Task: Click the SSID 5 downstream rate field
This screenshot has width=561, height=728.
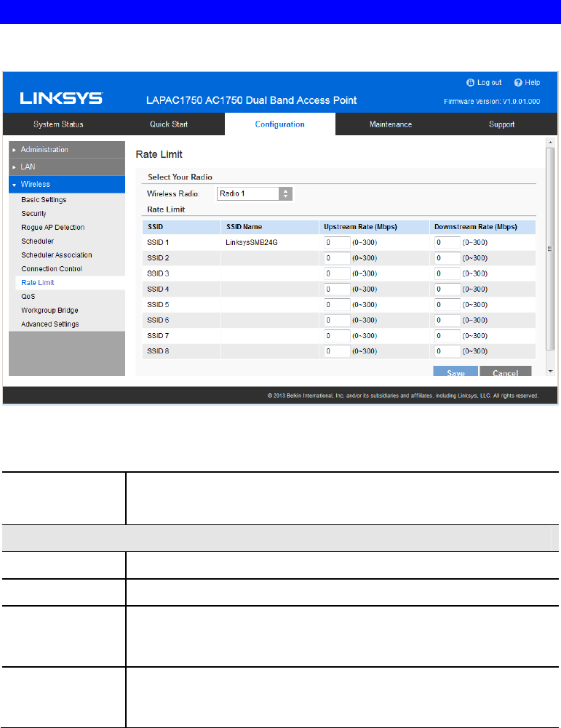Action: pyautogui.click(x=447, y=305)
